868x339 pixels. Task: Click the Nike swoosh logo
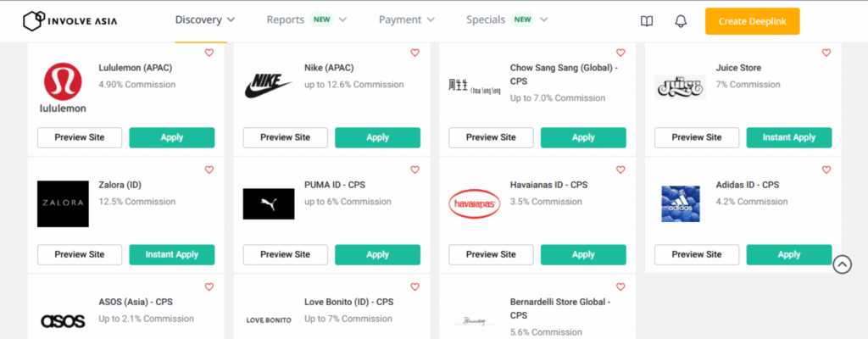click(268, 85)
